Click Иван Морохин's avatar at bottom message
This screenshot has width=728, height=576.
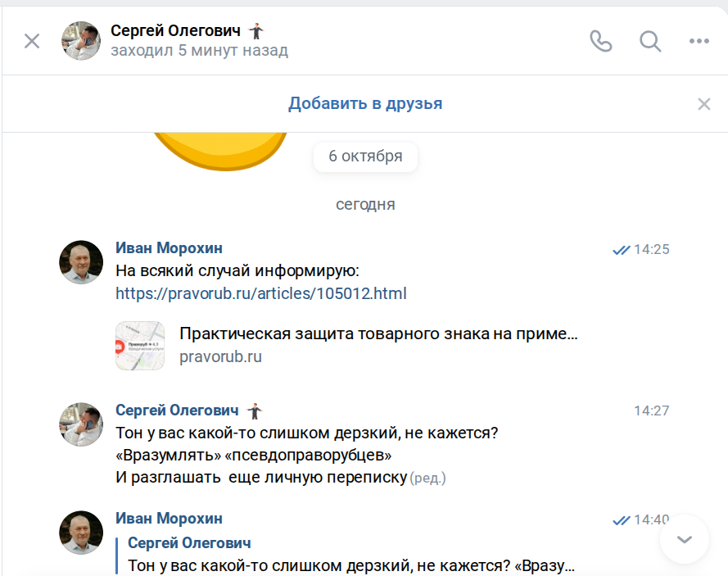tap(81, 533)
